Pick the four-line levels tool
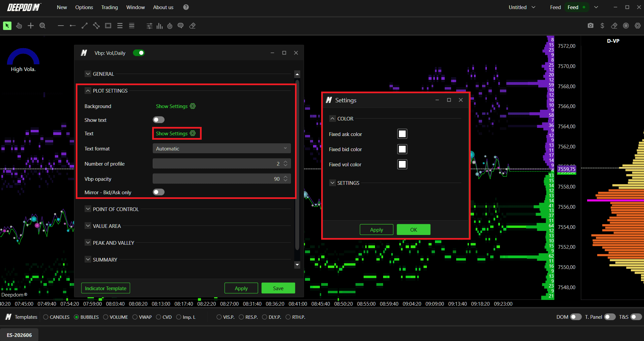Image resolution: width=644 pixels, height=341 pixels. (132, 26)
